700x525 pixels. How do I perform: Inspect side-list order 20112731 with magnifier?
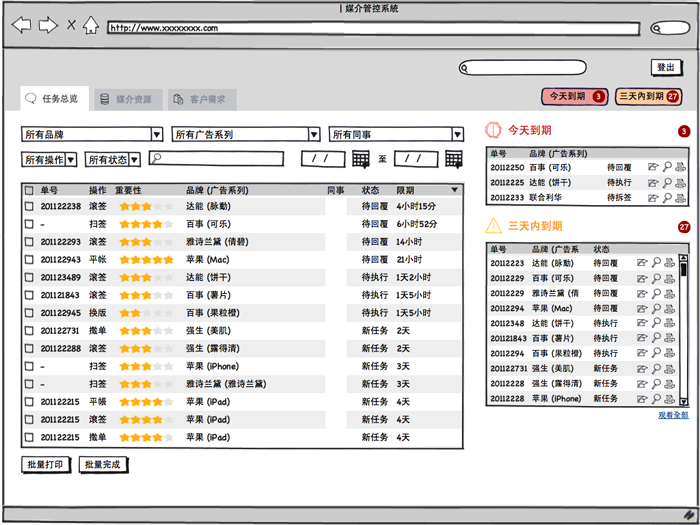coord(656,369)
